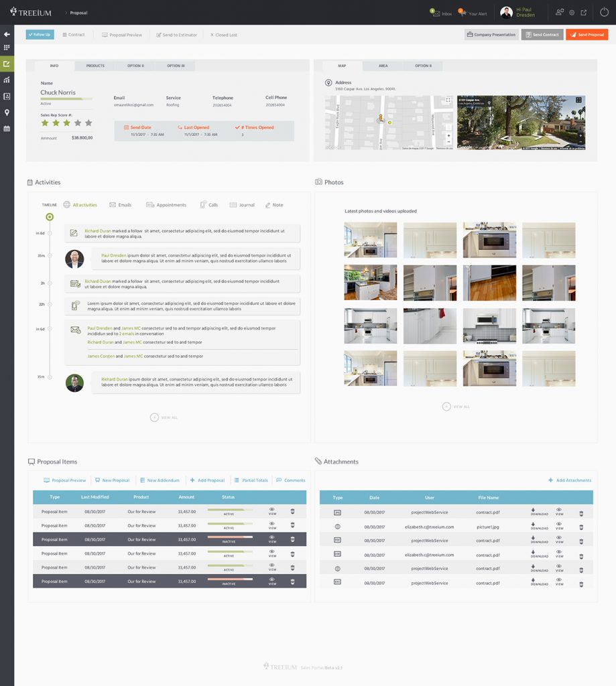Click the Treeium logo

[31, 12]
